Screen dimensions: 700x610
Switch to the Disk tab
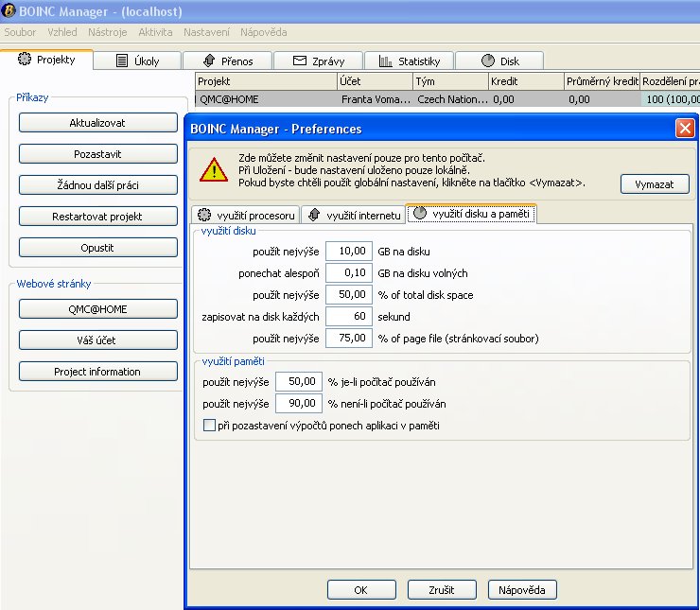[x=499, y=61]
